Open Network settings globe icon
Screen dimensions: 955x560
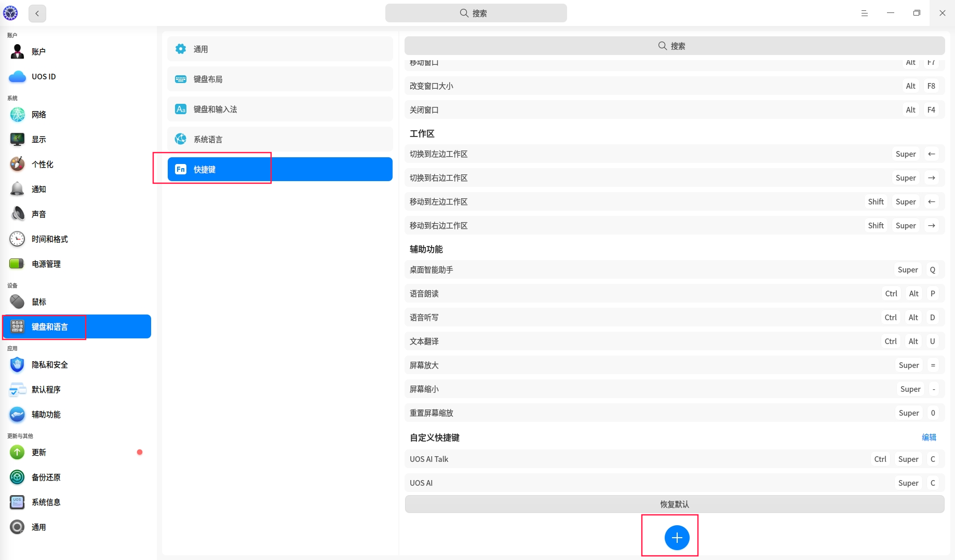click(17, 115)
